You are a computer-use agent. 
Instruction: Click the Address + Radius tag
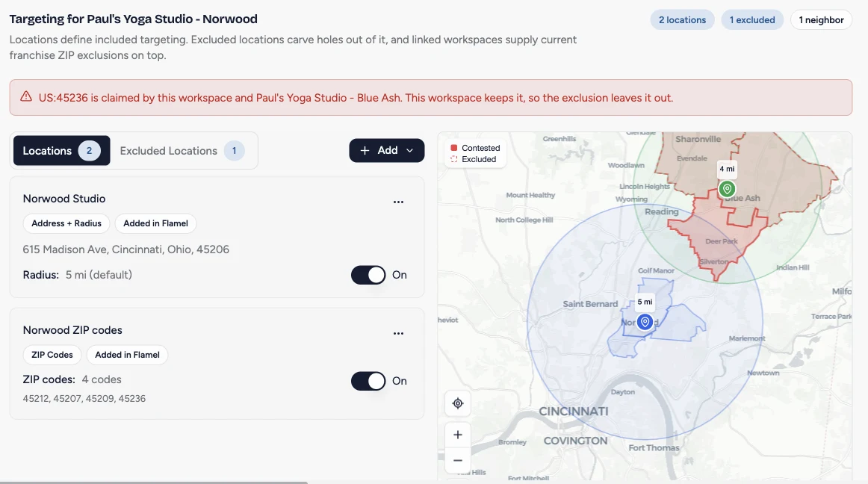66,223
